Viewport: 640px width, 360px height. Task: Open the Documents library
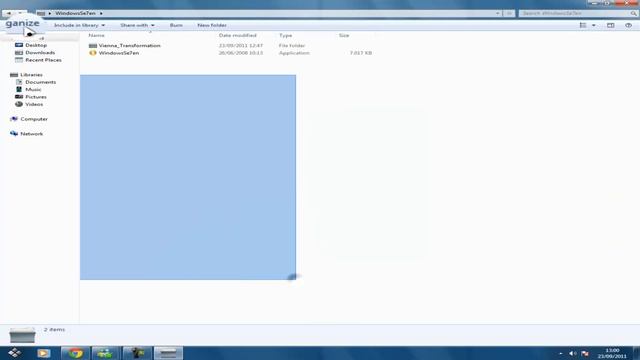point(40,82)
